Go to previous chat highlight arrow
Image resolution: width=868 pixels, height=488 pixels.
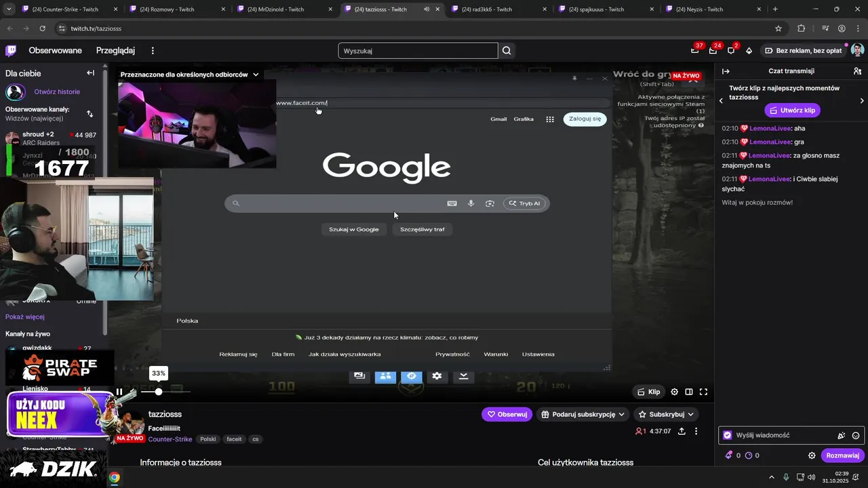pyautogui.click(x=721, y=100)
